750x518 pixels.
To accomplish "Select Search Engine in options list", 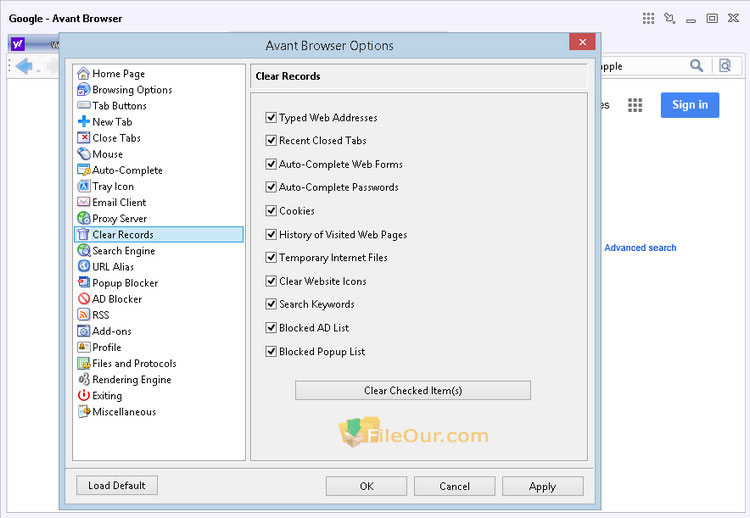I will [x=123, y=251].
